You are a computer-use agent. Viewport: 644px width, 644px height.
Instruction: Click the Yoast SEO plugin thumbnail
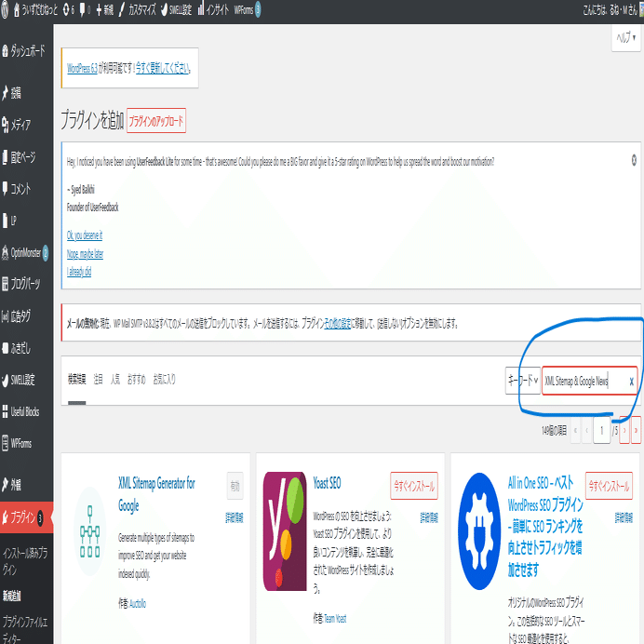pos(285,531)
